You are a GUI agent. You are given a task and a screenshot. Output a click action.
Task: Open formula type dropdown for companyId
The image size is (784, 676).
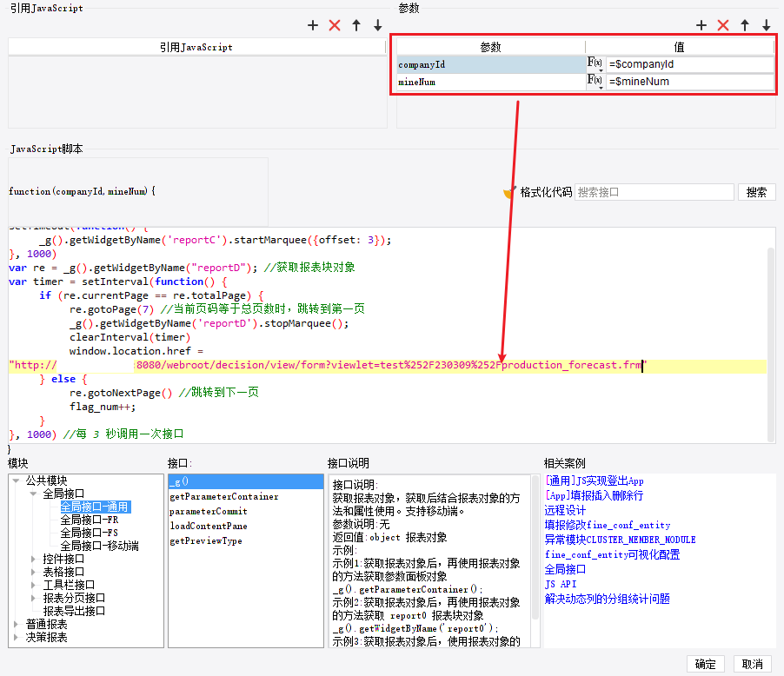pos(595,64)
